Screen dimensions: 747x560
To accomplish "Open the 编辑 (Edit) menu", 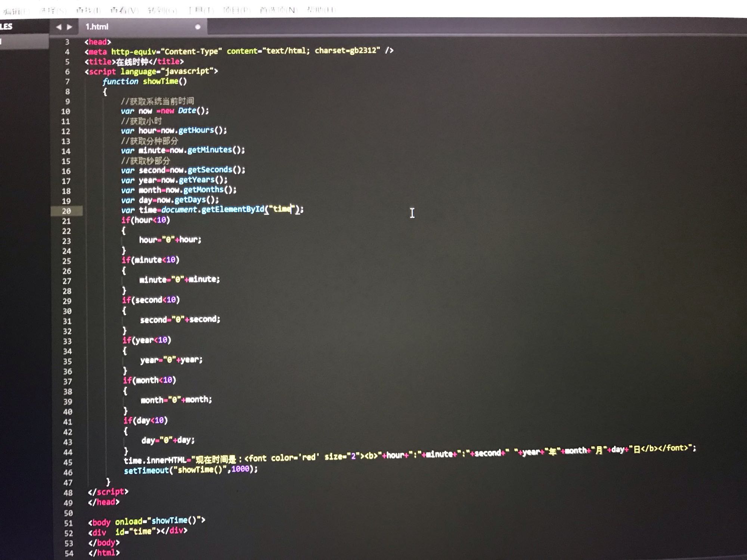I will [15, 11].
